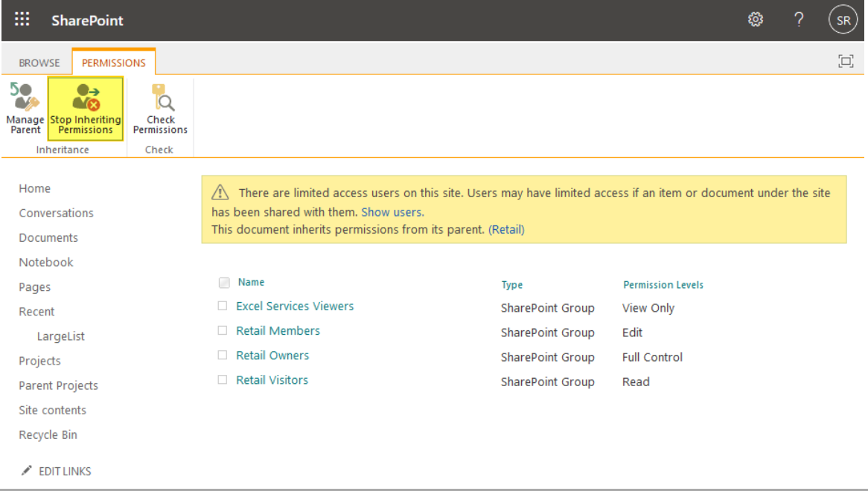Image resolution: width=868 pixels, height=491 pixels.
Task: Open the (Retail) parent permissions link
Action: [x=506, y=229]
